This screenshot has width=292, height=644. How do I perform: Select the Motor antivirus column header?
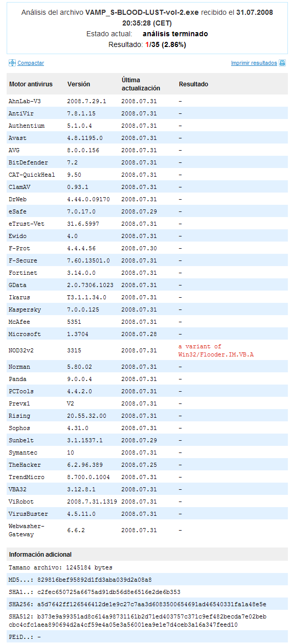tap(30, 84)
